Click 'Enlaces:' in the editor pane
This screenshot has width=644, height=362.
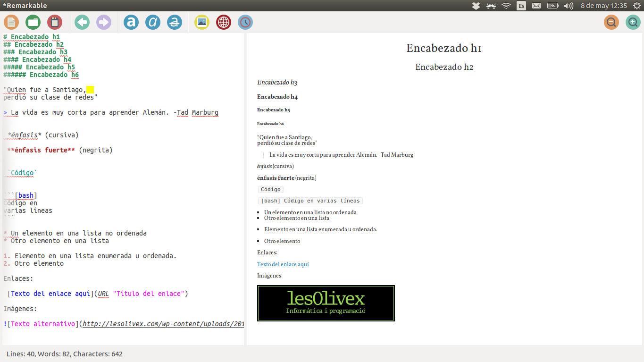pos(18,278)
